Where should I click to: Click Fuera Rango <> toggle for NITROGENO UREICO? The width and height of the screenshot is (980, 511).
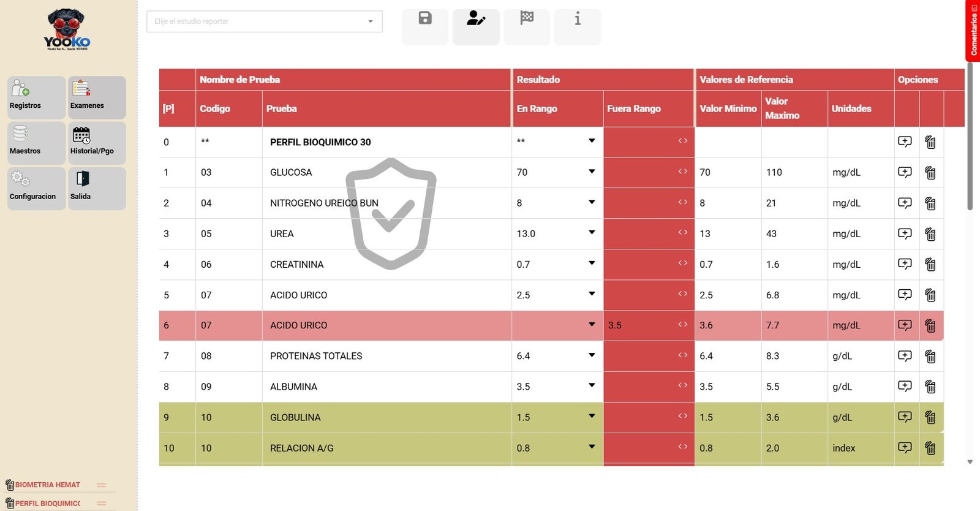coord(683,202)
